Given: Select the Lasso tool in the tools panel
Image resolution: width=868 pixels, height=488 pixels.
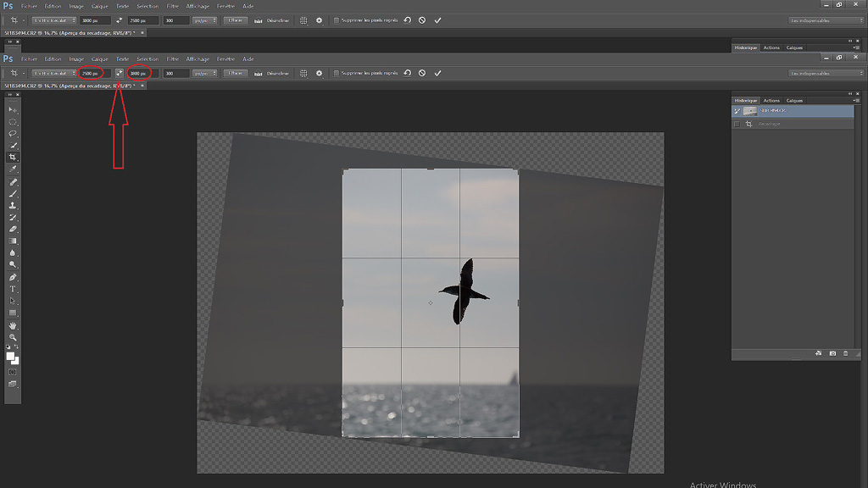Looking at the screenshot, I should tap(14, 133).
